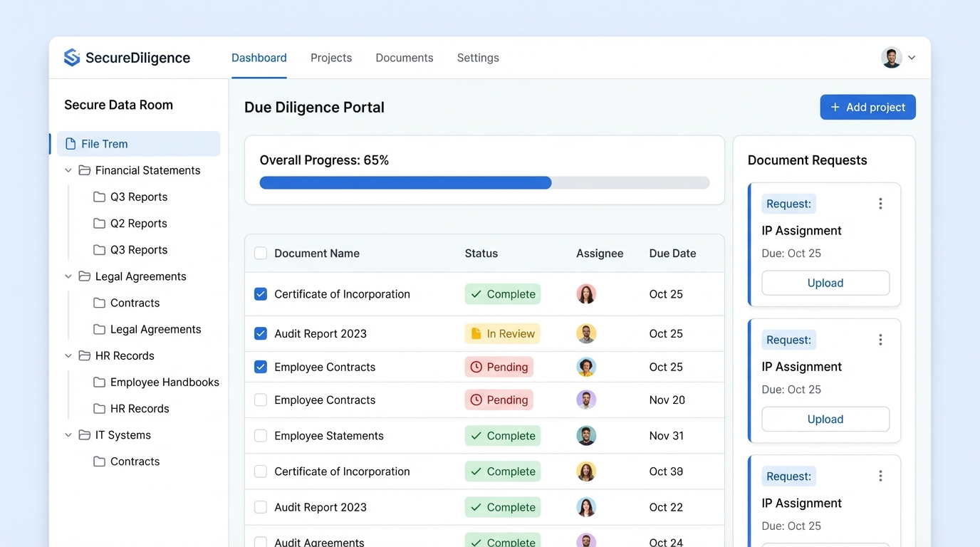This screenshot has width=980, height=547.
Task: Click the Overall Progress bar
Action: 484,183
